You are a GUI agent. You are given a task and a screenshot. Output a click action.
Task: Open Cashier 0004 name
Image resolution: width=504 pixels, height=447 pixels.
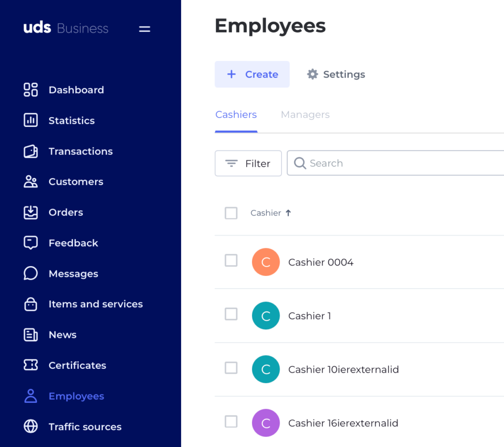(321, 262)
